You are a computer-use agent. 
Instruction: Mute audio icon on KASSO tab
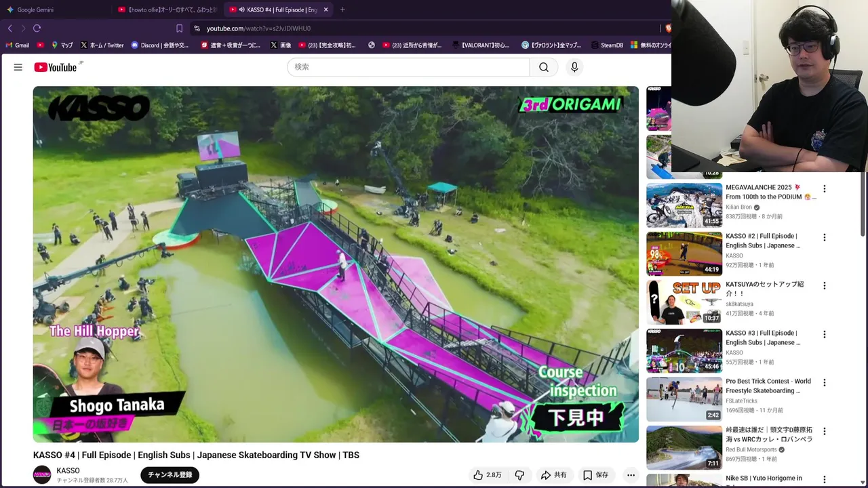242,9
